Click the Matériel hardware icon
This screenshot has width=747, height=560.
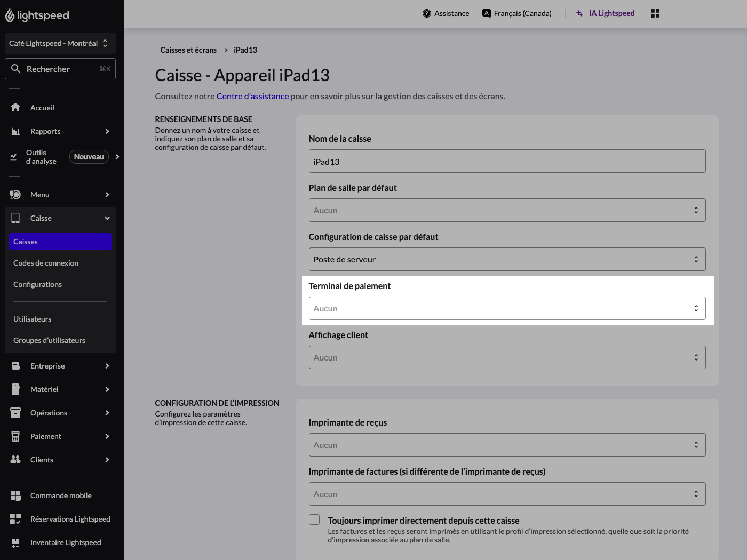coord(15,389)
